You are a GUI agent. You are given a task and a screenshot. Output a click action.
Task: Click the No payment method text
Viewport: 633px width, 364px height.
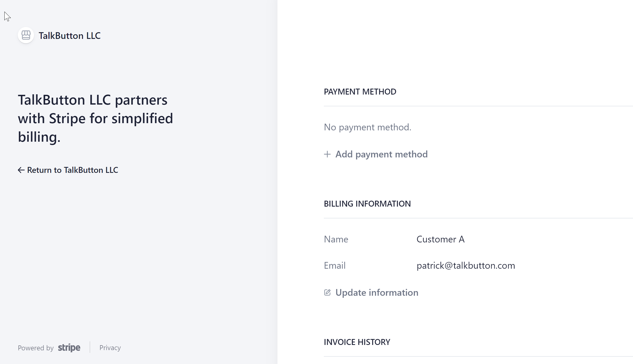pos(367,127)
